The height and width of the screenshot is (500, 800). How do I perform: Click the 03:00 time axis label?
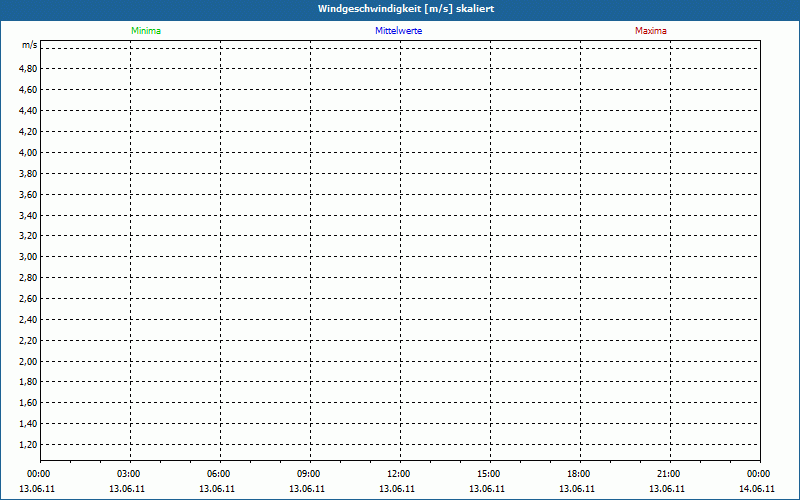coord(129,474)
